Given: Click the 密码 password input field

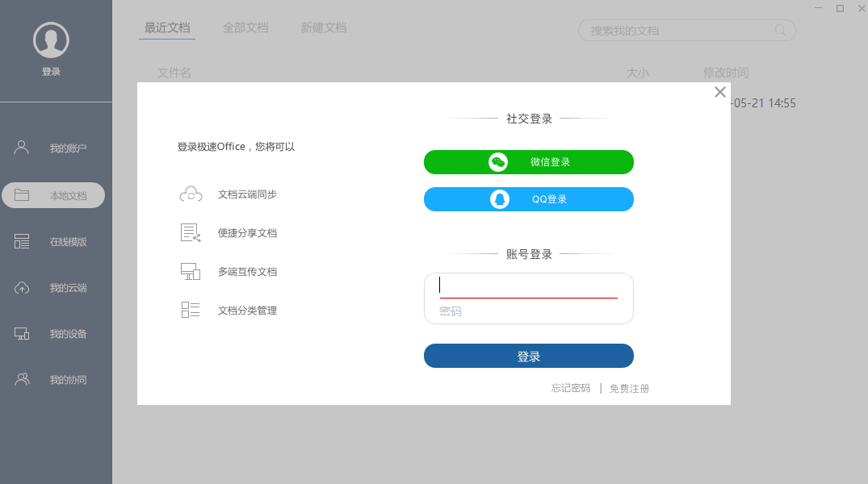Looking at the screenshot, I should [x=528, y=311].
